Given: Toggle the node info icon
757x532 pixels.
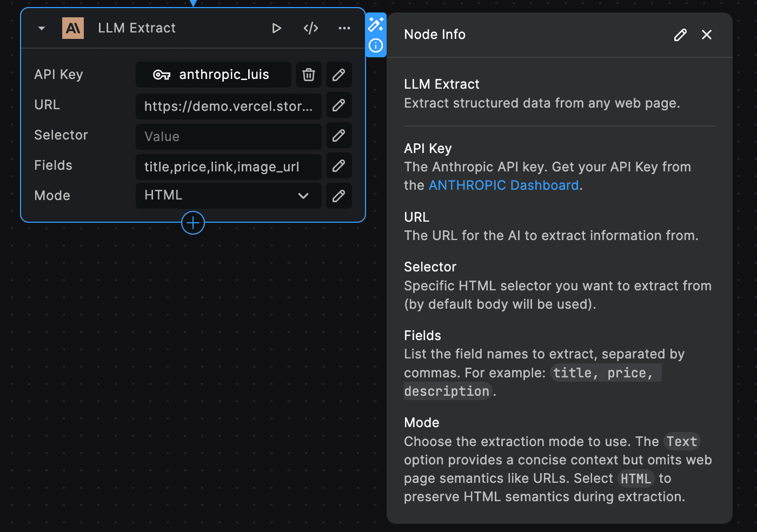Looking at the screenshot, I should 376,46.
